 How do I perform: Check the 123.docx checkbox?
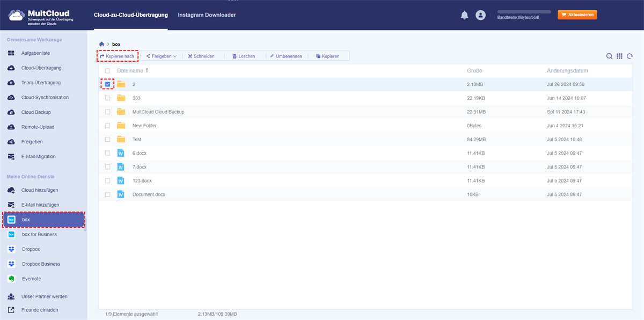point(108,180)
